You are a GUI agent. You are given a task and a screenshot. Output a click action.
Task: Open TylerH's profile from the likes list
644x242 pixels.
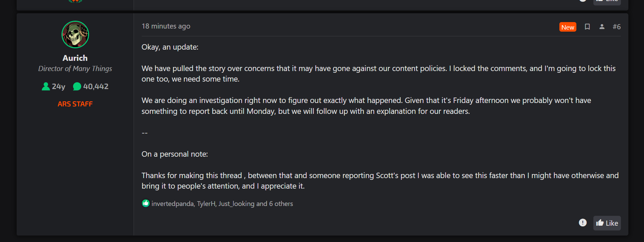206,204
